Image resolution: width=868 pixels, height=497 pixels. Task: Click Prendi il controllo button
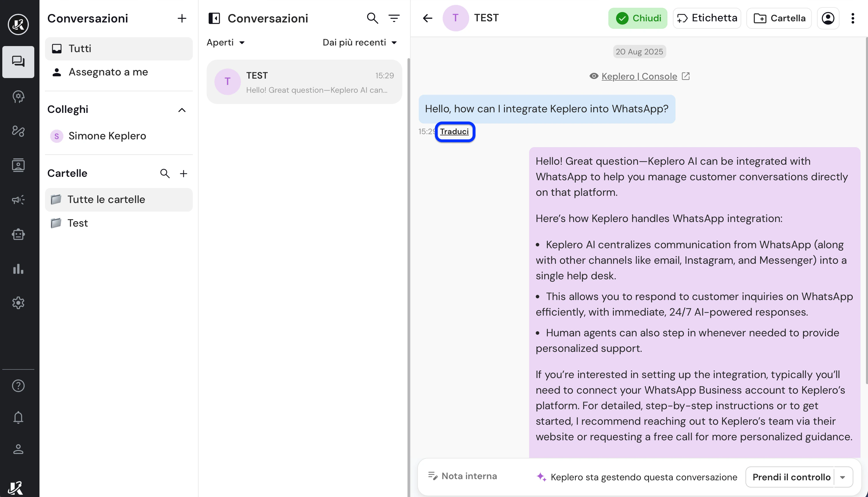click(x=791, y=477)
